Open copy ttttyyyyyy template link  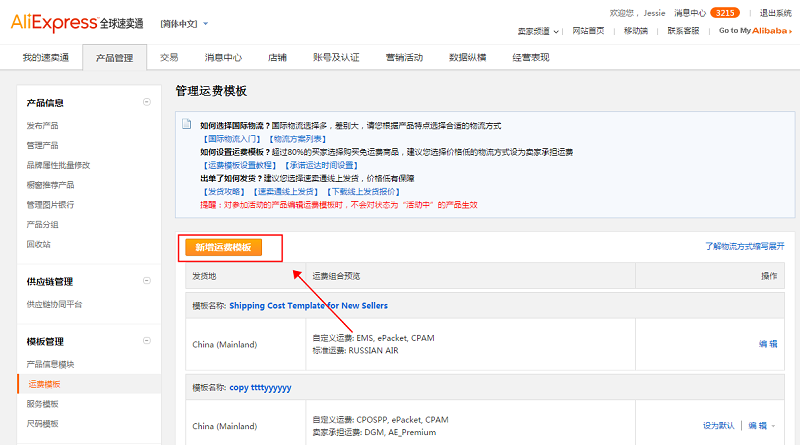pos(260,388)
